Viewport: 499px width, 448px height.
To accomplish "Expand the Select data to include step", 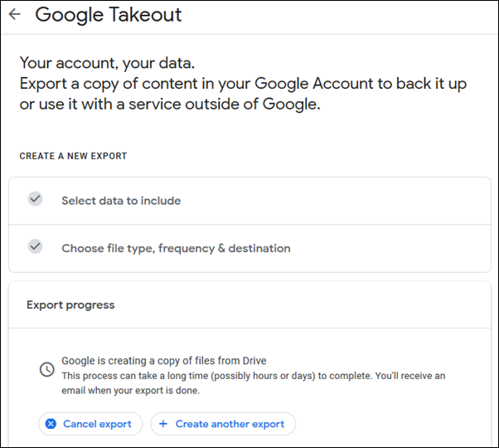I will point(249,201).
